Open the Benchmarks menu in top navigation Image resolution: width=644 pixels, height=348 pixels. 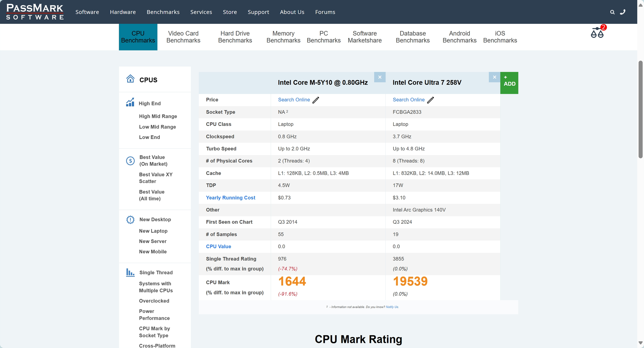pyautogui.click(x=163, y=12)
